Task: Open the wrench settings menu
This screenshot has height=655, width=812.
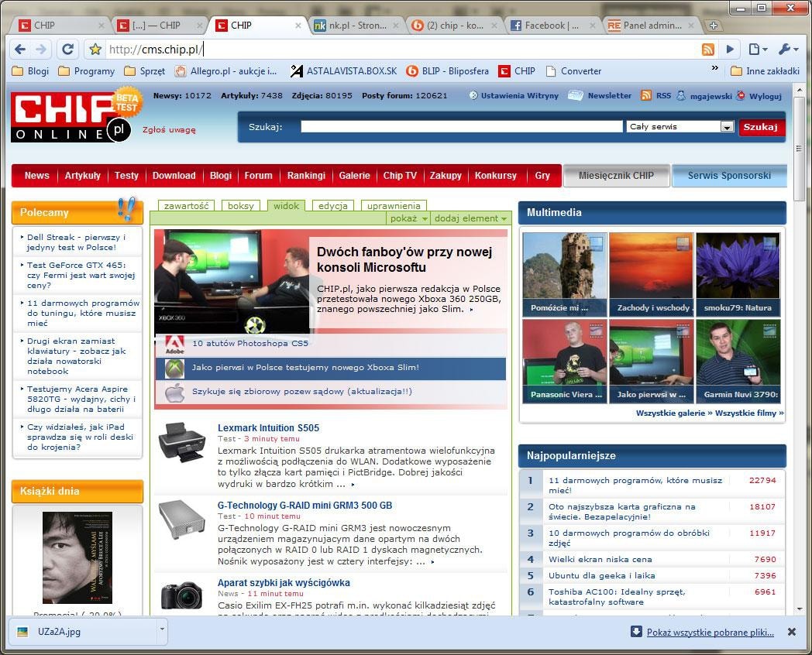Action: (x=788, y=49)
